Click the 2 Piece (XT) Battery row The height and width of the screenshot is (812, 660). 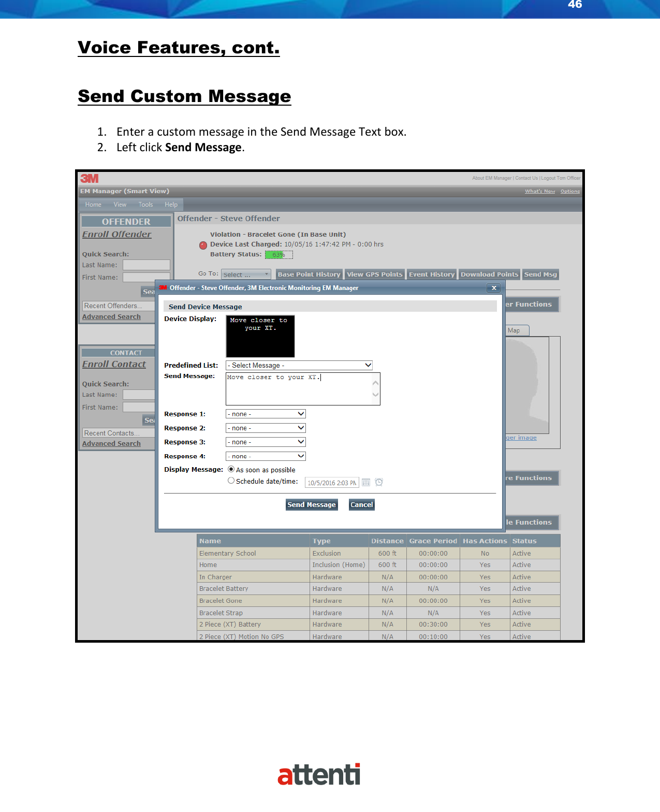pos(379,625)
